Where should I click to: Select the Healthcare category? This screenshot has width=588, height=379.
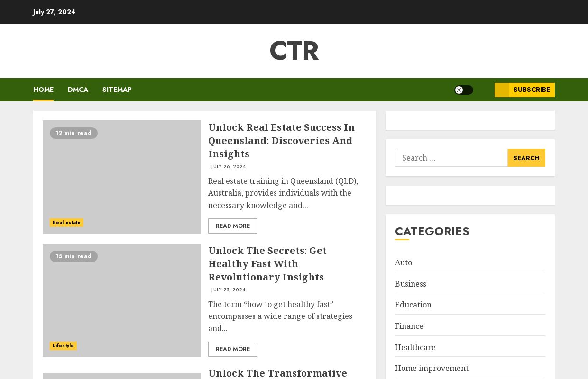[415, 347]
